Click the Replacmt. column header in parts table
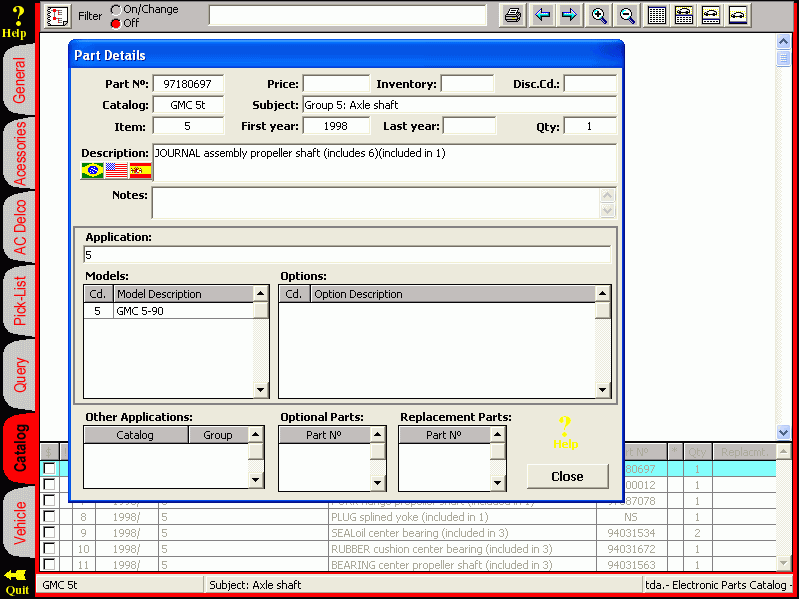Screen dimensions: 799x599 (744, 451)
